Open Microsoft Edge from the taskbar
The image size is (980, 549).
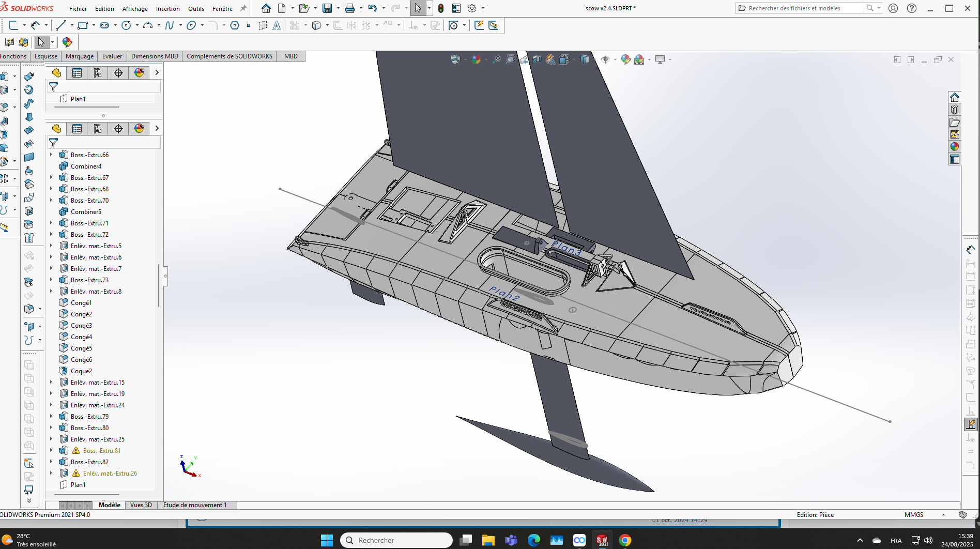pos(534,540)
